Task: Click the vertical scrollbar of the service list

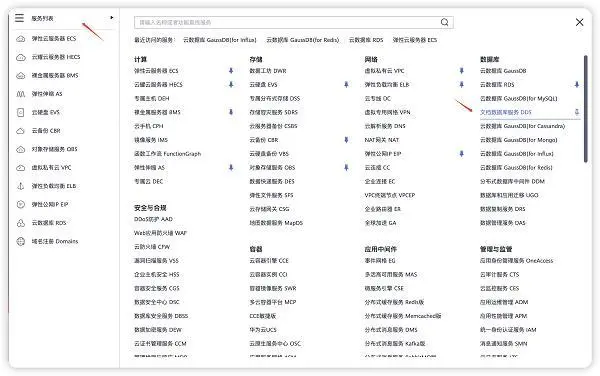Action: click(585, 109)
